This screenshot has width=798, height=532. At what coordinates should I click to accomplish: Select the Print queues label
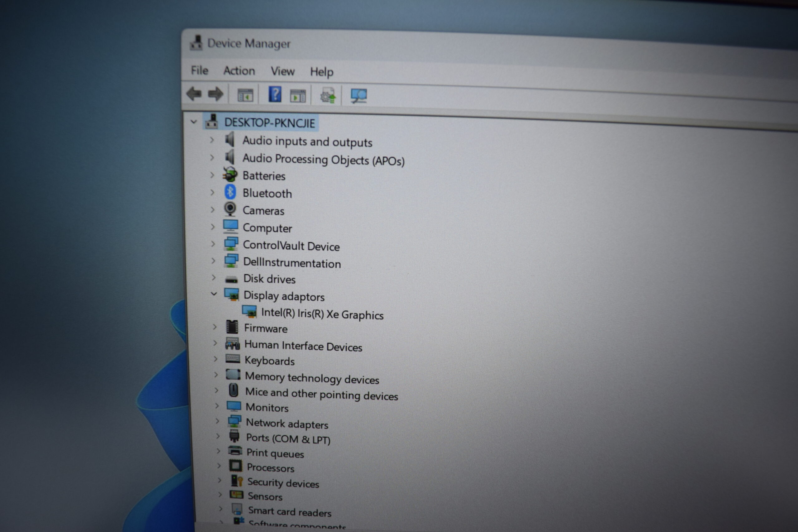click(x=275, y=453)
